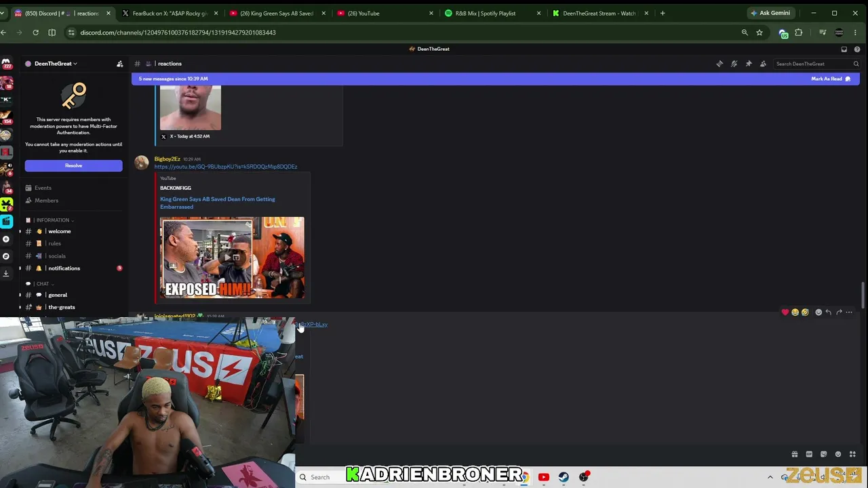Image resolution: width=868 pixels, height=488 pixels.
Task: Open more options on hovered message
Action: pyautogui.click(x=849, y=312)
